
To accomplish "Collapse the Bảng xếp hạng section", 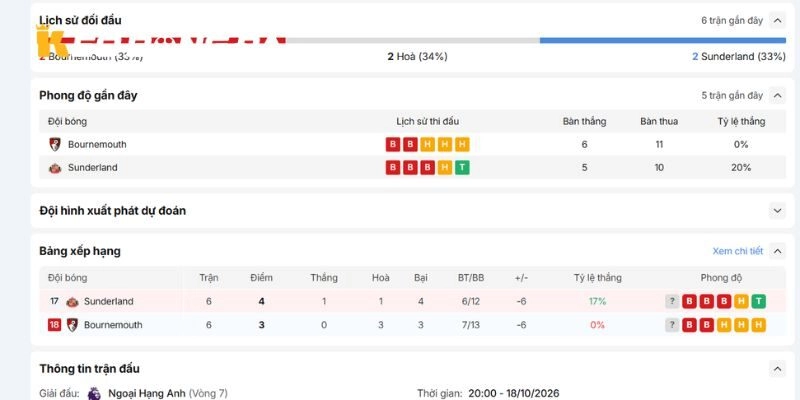I will point(777,251).
